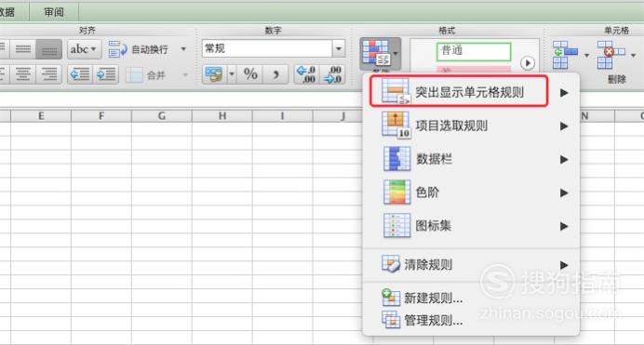Viewport: 644px width, 345px height.
Task: Click the currency number format icon
Action: coord(214,74)
